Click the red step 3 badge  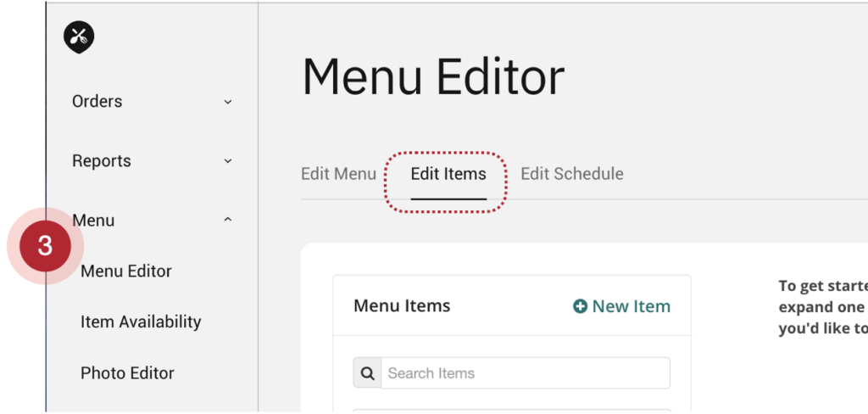45,246
